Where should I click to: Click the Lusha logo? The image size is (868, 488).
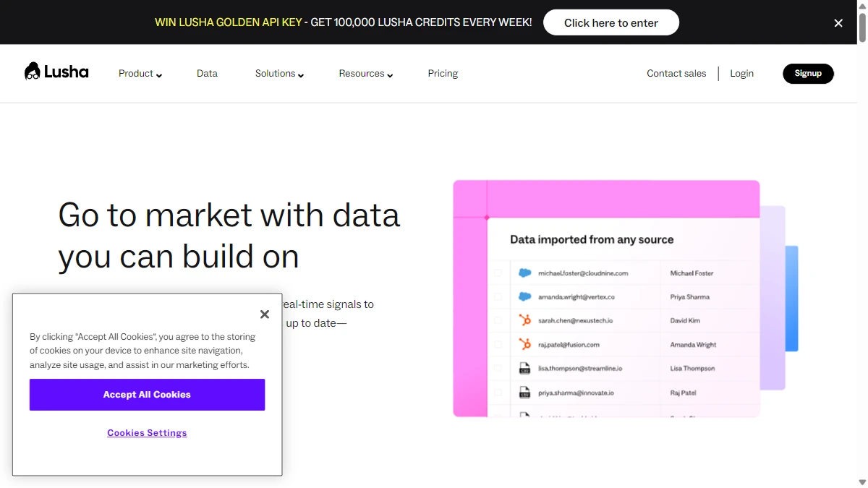(56, 72)
